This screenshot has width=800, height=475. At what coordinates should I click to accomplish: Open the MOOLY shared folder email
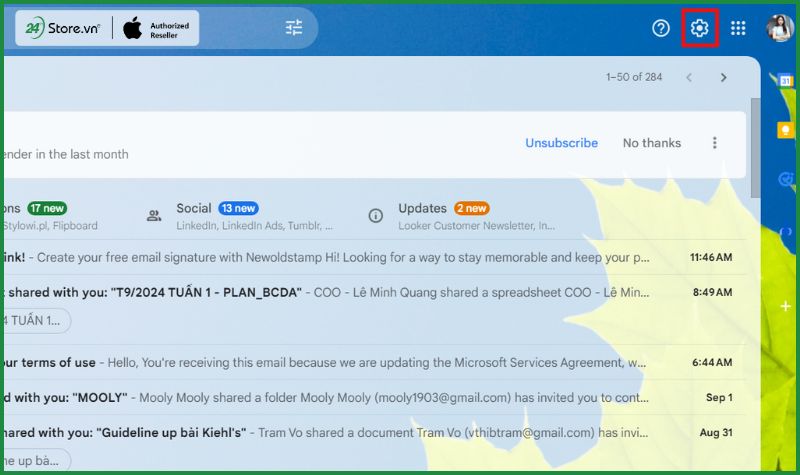click(x=375, y=397)
